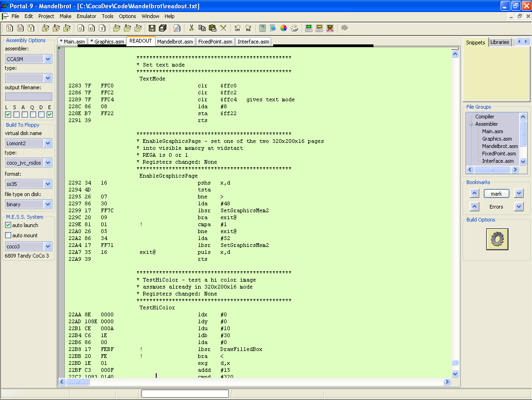Open the coco3 M.E.S.S. system dropdown
This screenshot has height=400, width=532.
48,246
